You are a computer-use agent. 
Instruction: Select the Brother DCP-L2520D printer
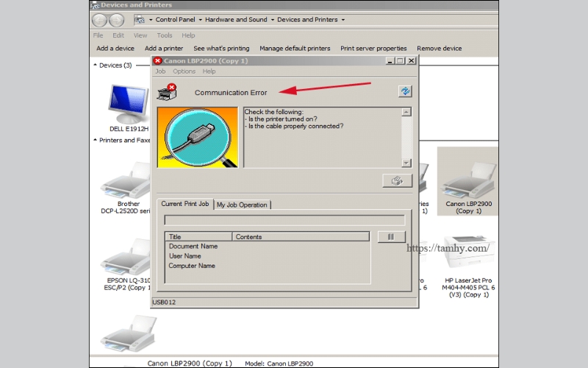[126, 188]
